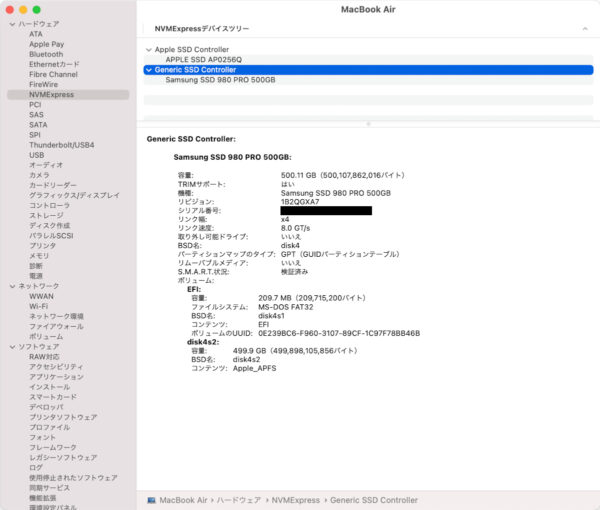Click the MacBook Air path bar icon
This screenshot has width=600, height=510.
[152, 500]
